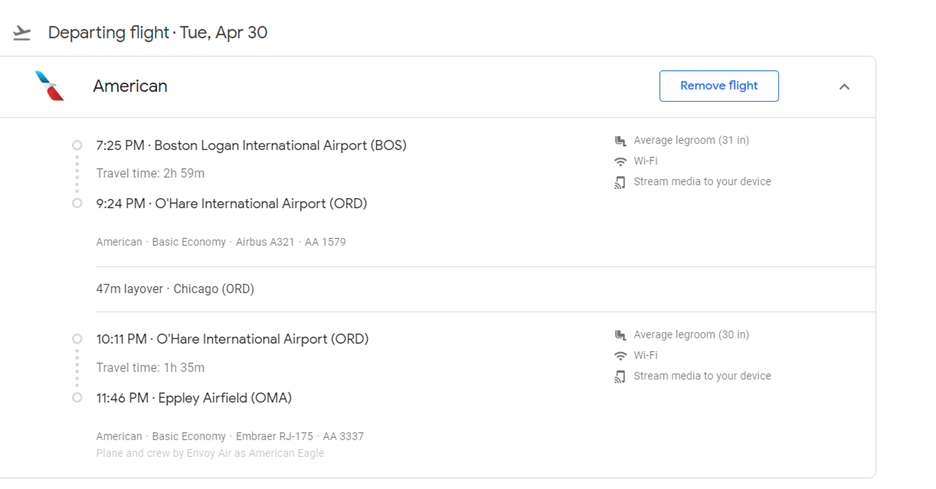Collapse the American flight details chevron

pyautogui.click(x=844, y=87)
